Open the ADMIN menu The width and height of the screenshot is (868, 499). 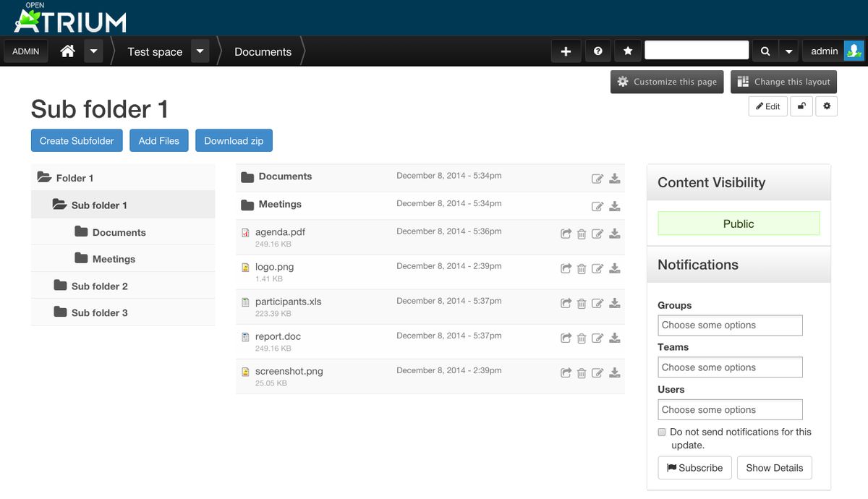(x=25, y=51)
